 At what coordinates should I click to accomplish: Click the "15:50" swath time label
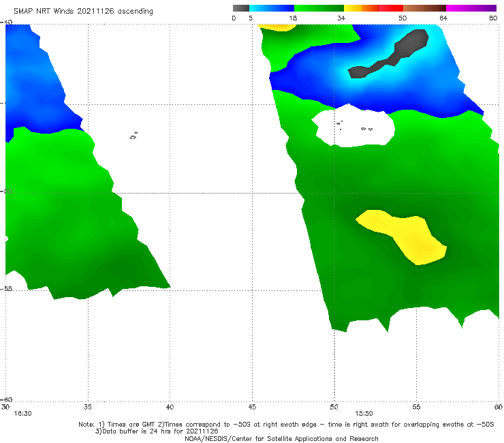tap(364, 414)
